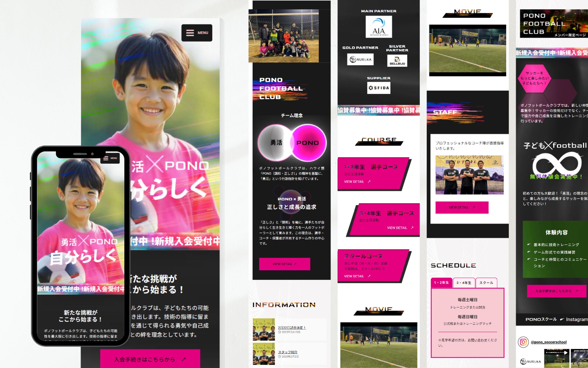Click the NURUKA gold partner logo

tap(360, 60)
